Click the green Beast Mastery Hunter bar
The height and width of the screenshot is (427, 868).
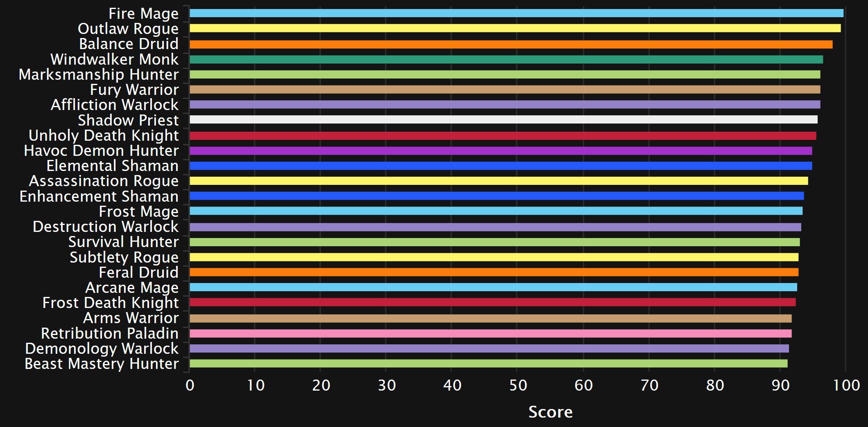coord(489,363)
